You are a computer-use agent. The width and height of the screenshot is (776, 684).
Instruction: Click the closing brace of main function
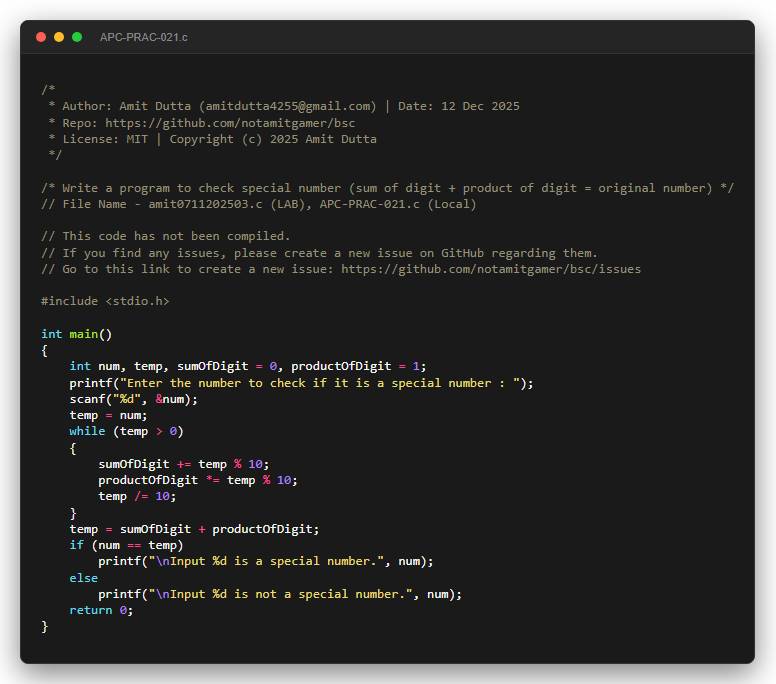coord(45,627)
